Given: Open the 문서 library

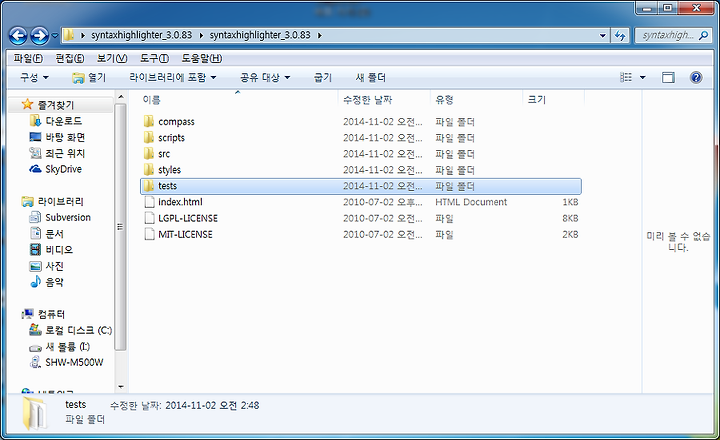Looking at the screenshot, I should point(54,234).
